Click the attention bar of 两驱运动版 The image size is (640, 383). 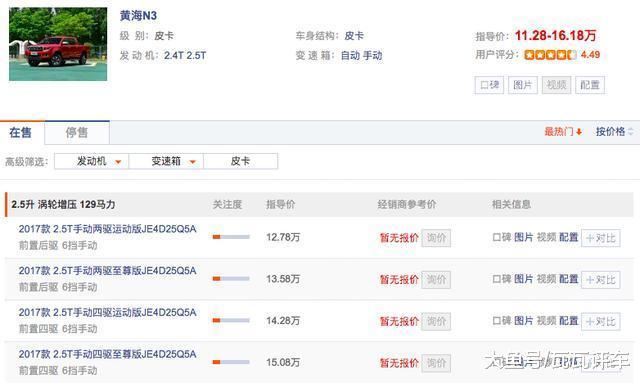click(x=231, y=237)
